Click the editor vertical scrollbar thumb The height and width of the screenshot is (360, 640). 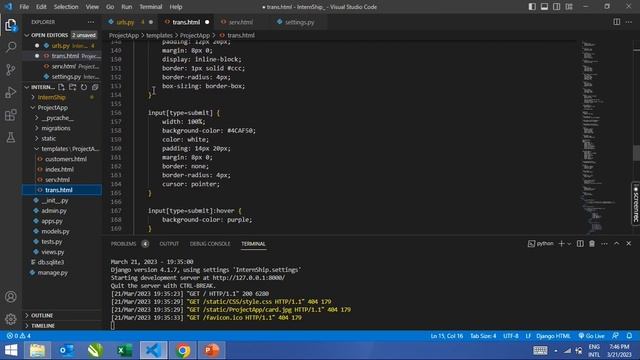pos(636,153)
